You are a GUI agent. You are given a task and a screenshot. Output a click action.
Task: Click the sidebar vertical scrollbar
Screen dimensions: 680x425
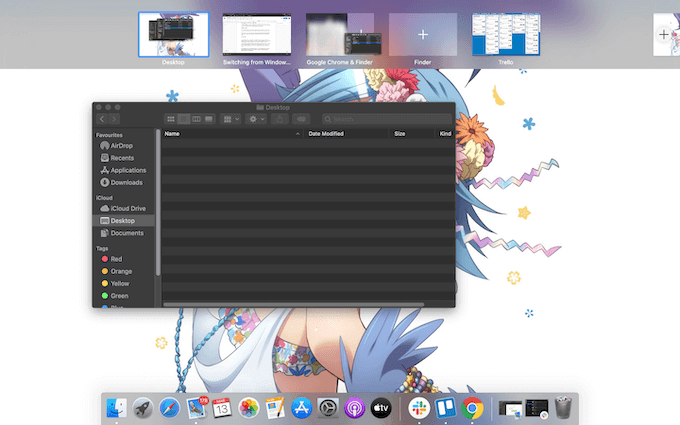pyautogui.click(x=158, y=203)
